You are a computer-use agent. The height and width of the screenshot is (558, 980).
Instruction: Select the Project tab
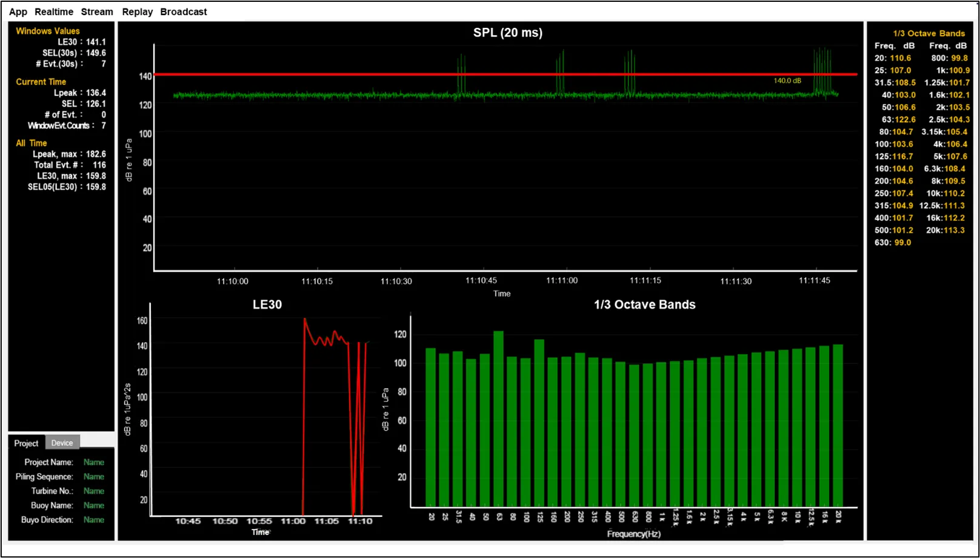[x=26, y=443]
